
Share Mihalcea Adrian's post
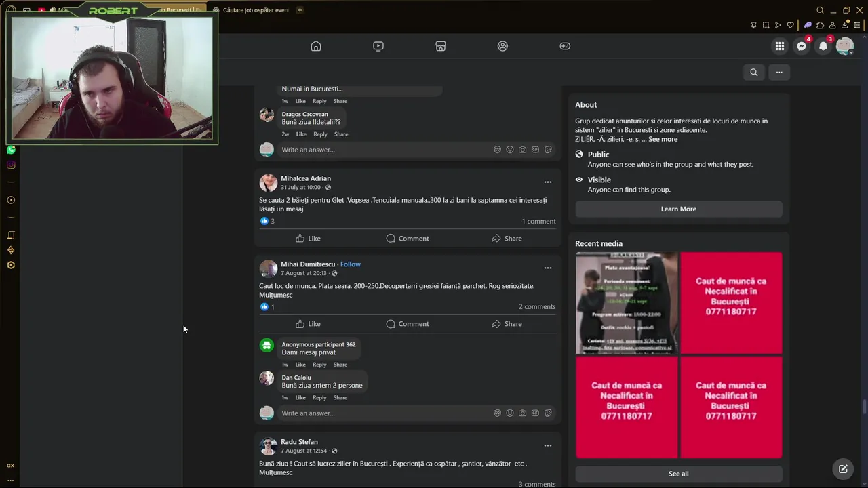(x=507, y=238)
